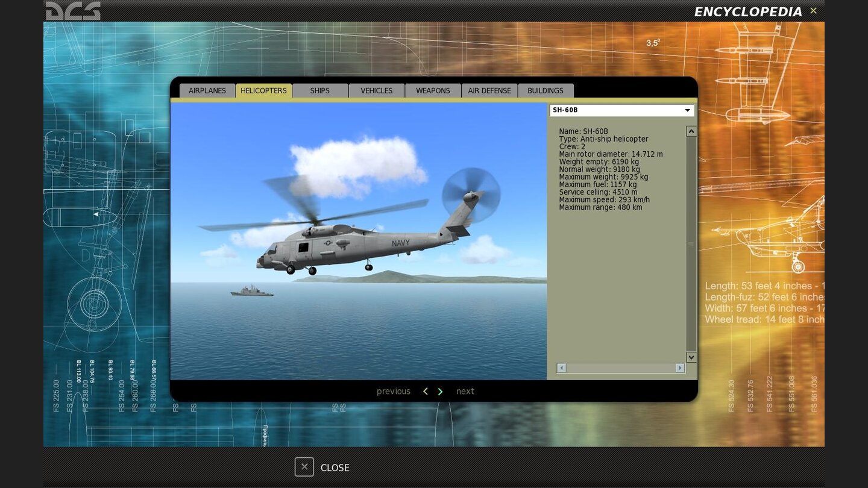Click the SH-60B helicopter preview image

coord(359,241)
